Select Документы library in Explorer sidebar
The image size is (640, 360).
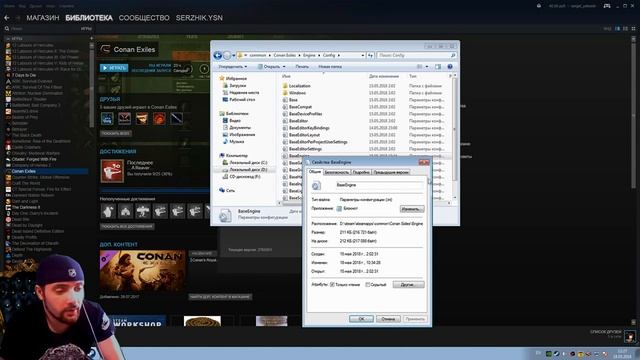tap(240, 127)
